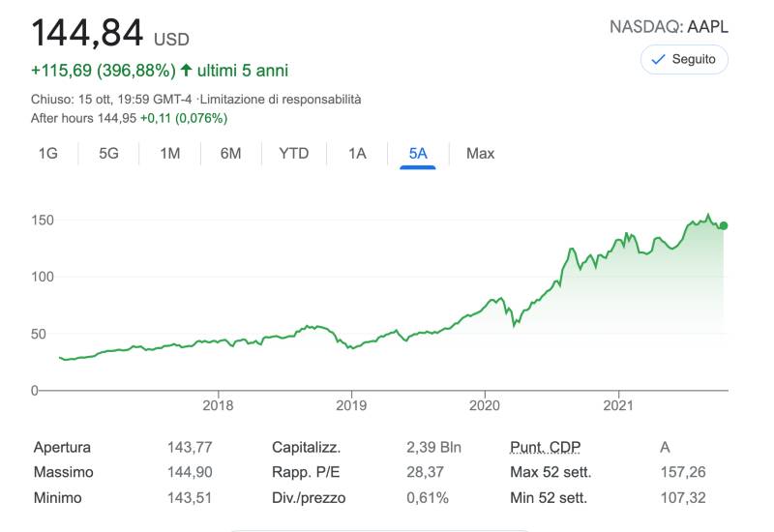Click the 100 y-axis label
The image size is (774, 532).
[43, 277]
